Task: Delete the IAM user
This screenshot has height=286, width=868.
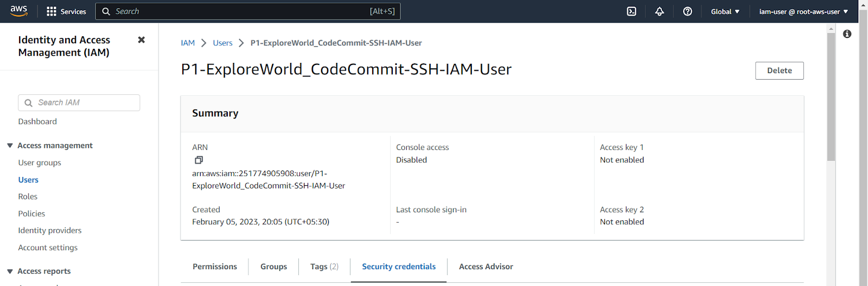Action: [x=780, y=70]
